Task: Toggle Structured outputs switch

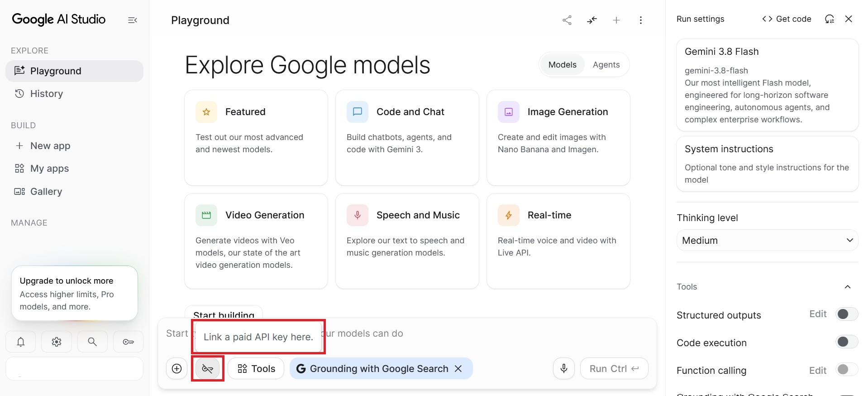Action: tap(847, 314)
